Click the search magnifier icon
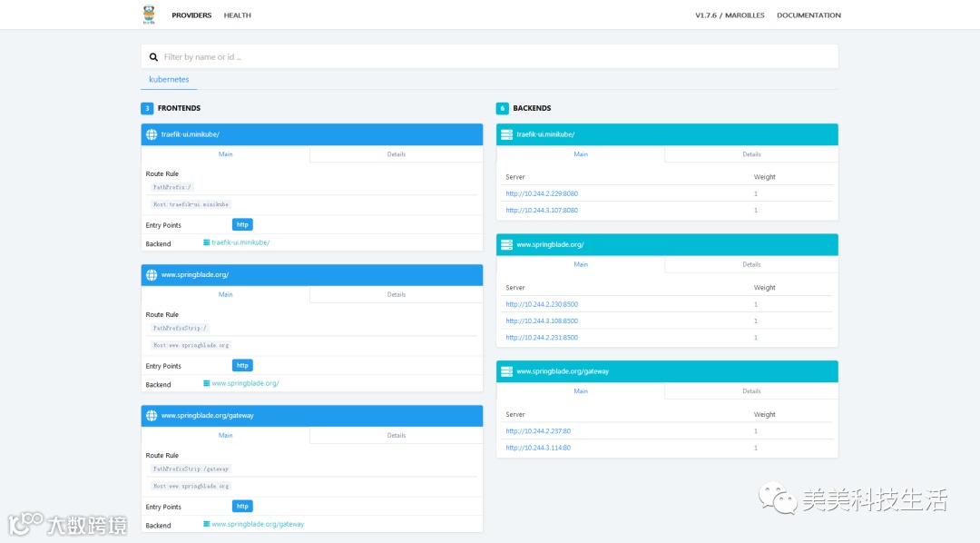Screen dimensions: 980x543 click(x=153, y=57)
